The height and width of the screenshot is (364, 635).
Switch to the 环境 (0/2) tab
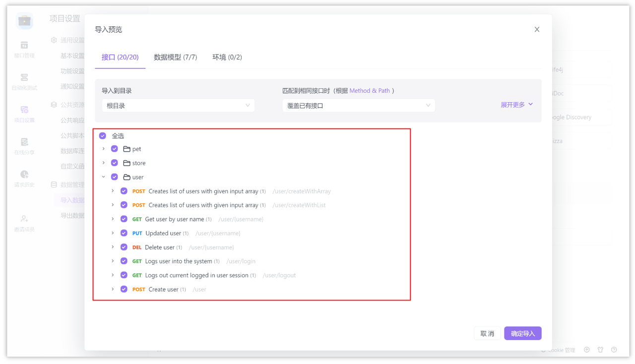point(227,57)
